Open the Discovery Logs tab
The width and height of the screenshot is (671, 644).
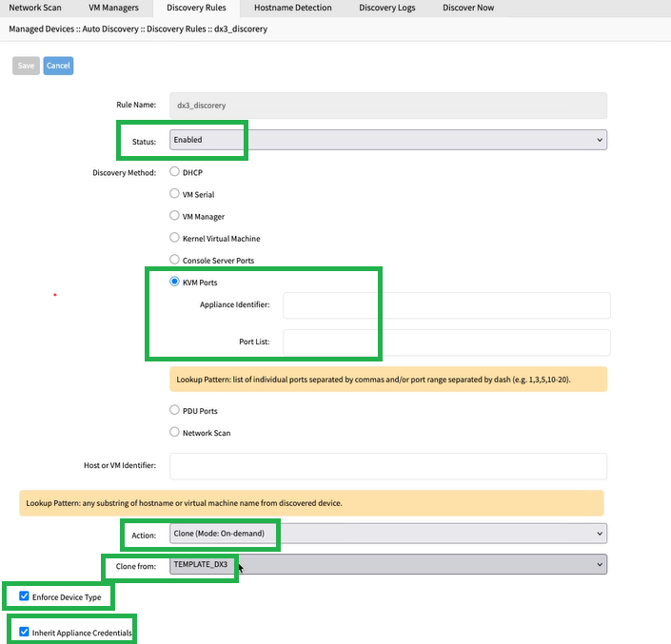pyautogui.click(x=385, y=8)
